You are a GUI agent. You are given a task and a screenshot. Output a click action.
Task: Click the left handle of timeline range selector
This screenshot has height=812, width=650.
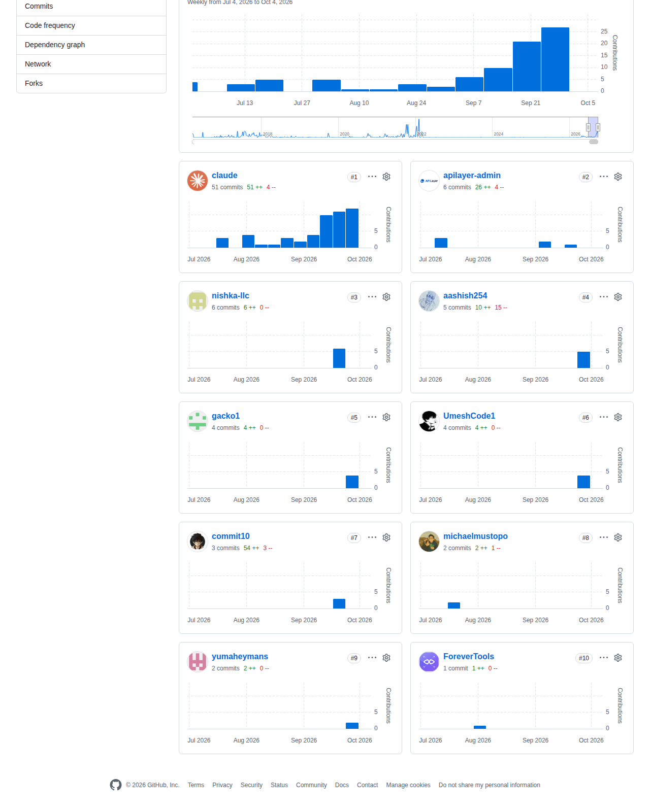[588, 127]
